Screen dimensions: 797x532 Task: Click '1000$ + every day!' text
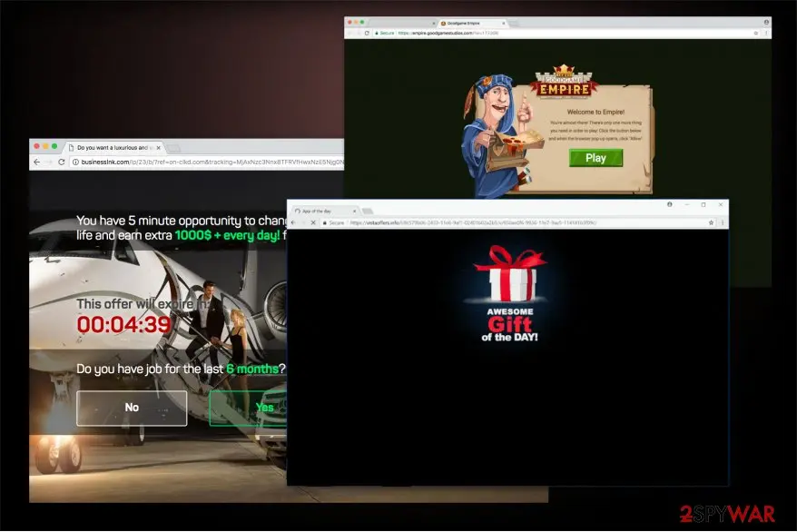[227, 235]
